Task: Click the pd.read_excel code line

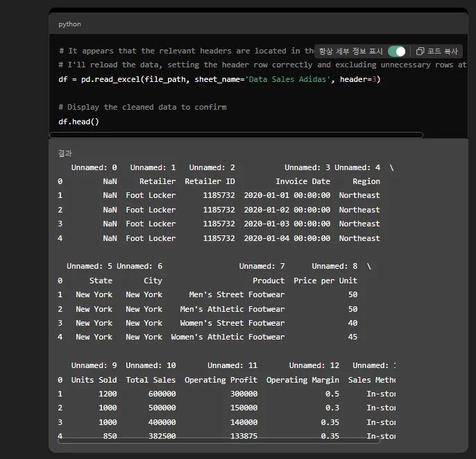Action: point(219,80)
